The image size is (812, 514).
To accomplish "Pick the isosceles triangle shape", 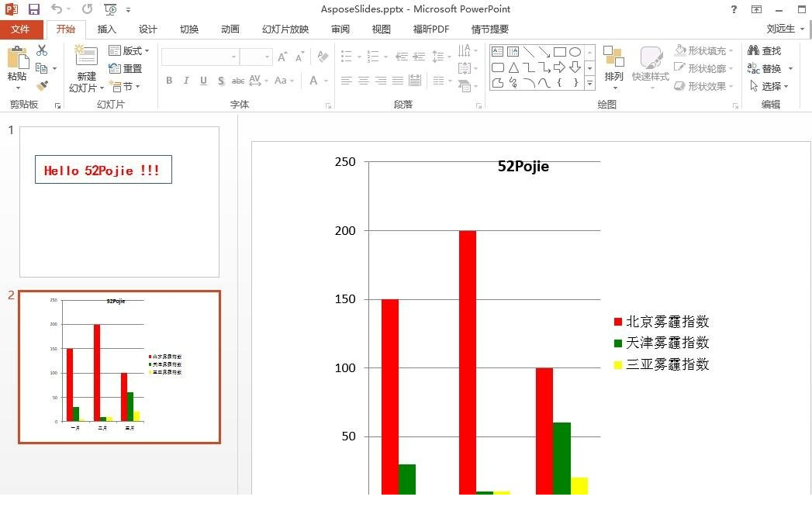I will click(513, 67).
